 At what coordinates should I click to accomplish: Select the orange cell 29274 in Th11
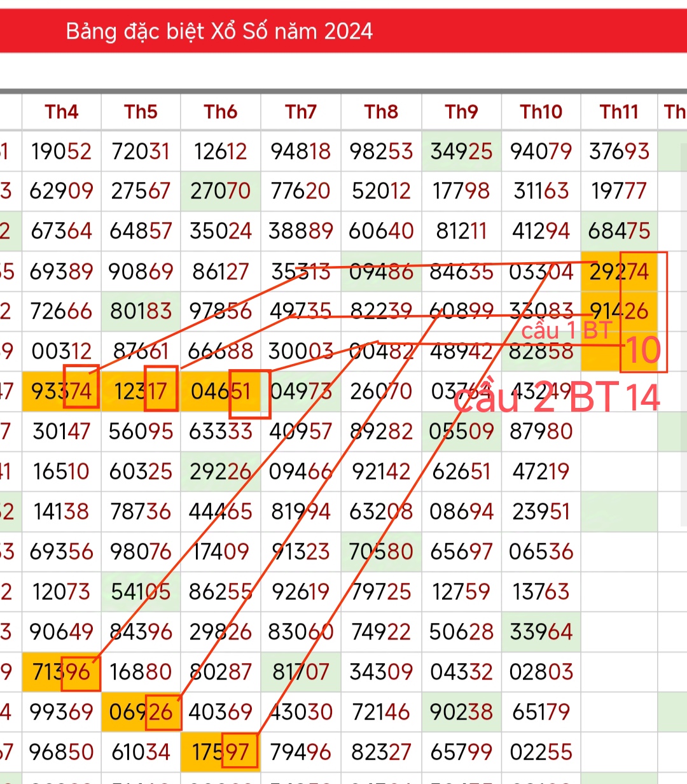tap(619, 272)
